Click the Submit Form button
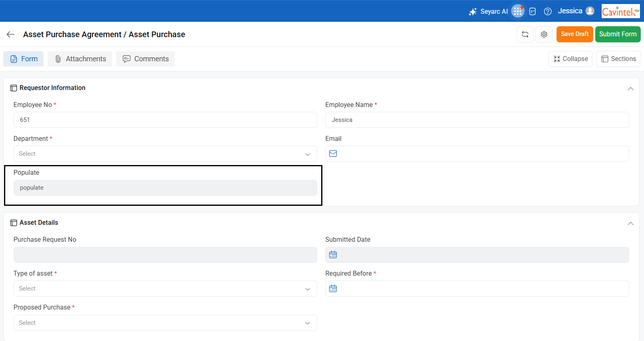 (617, 34)
